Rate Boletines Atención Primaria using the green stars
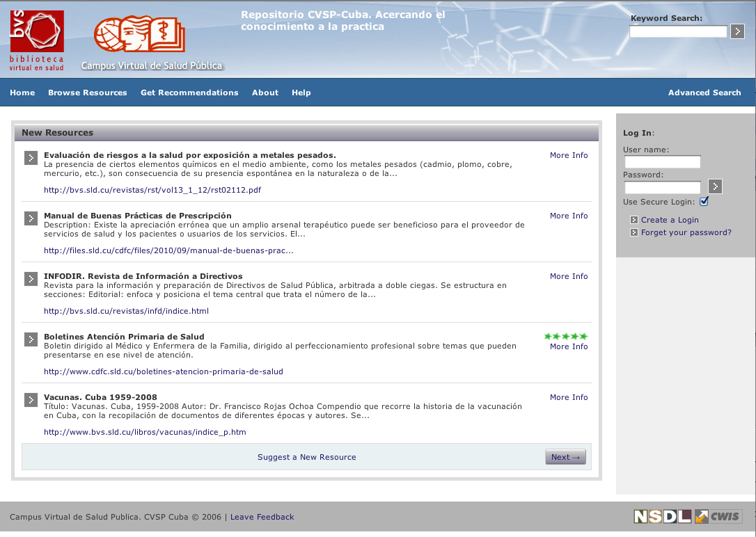The height and width of the screenshot is (537, 756). point(565,337)
